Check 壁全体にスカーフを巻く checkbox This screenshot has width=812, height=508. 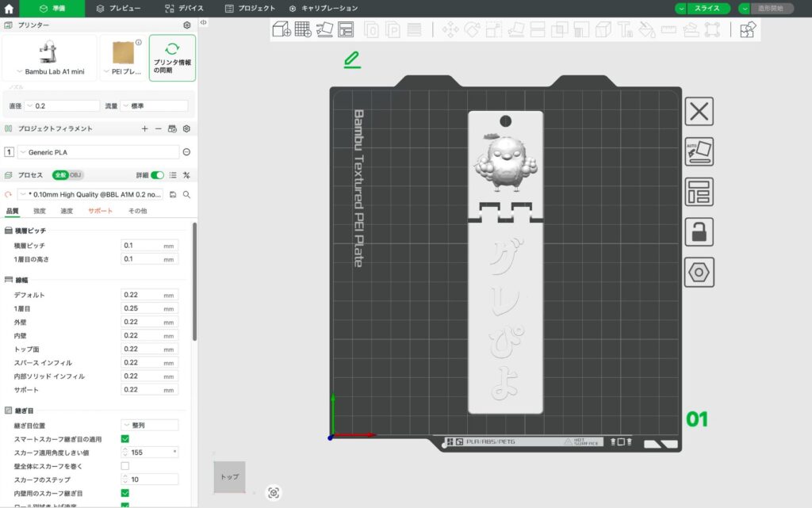click(x=124, y=466)
